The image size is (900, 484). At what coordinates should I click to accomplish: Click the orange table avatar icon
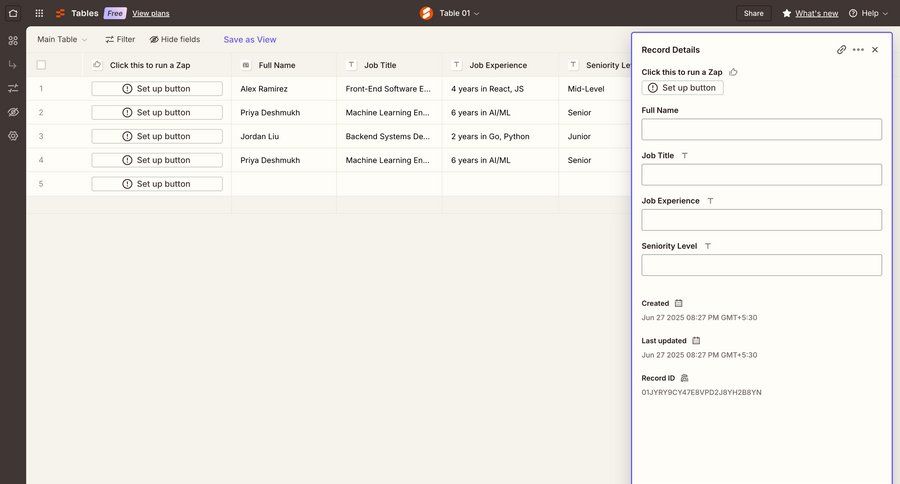click(426, 13)
